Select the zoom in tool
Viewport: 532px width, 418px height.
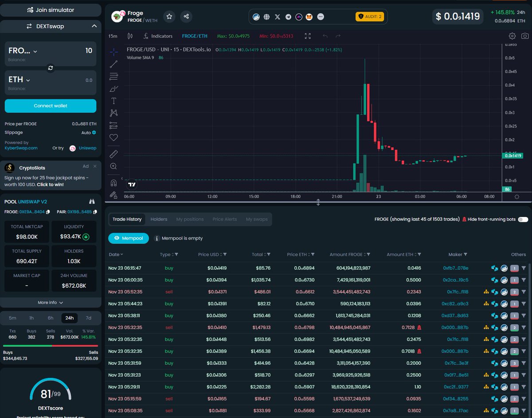pyautogui.click(x=113, y=166)
